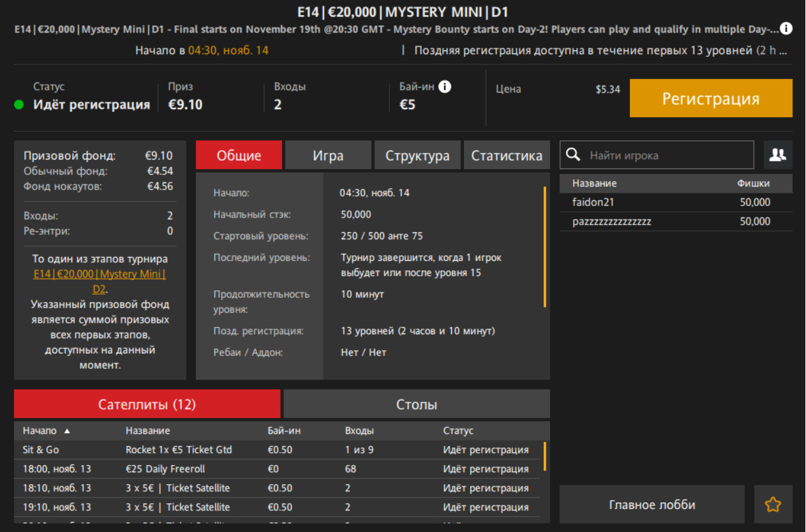The height and width of the screenshot is (532, 806).
Task: Select the Rocket 1x €5 Ticket Gtd satellite
Action: (x=179, y=450)
